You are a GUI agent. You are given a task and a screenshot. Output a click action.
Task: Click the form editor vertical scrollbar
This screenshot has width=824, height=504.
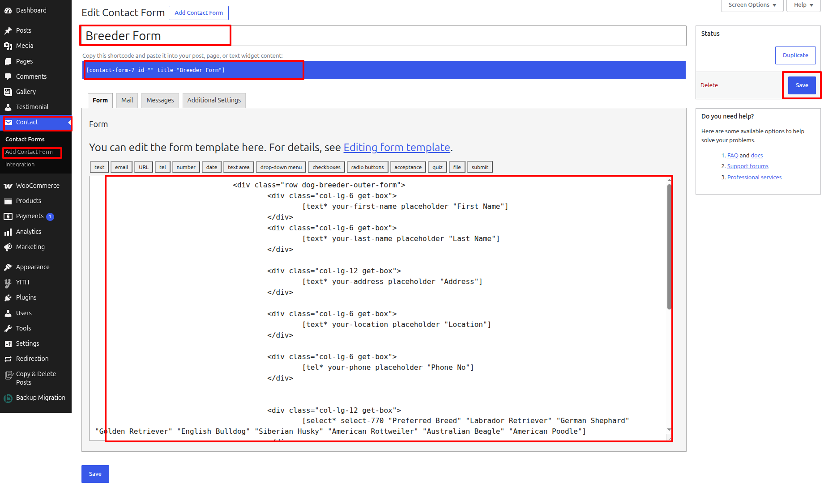point(669,246)
